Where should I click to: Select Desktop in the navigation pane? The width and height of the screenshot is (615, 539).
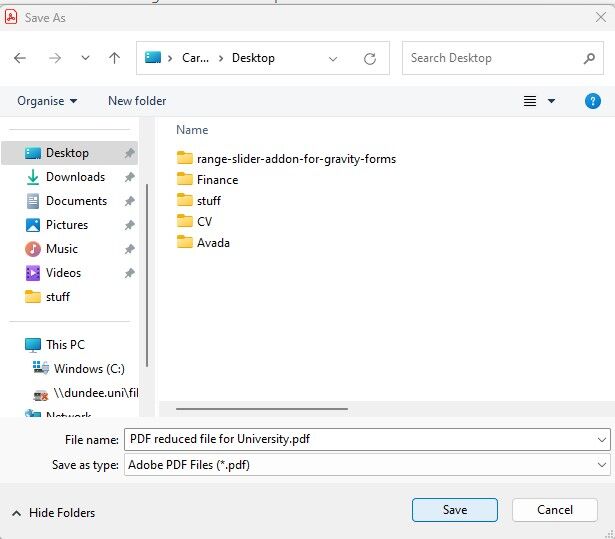coord(69,153)
